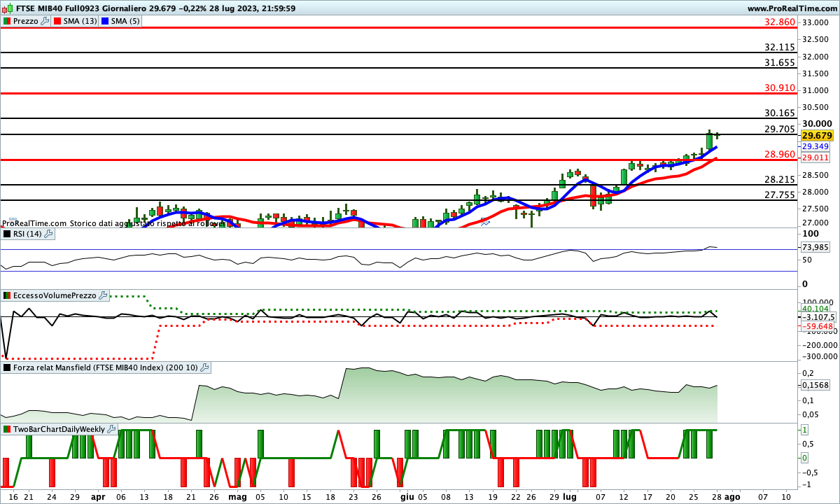
Task: Click the 28.960 red support level label
Action: tap(780, 154)
